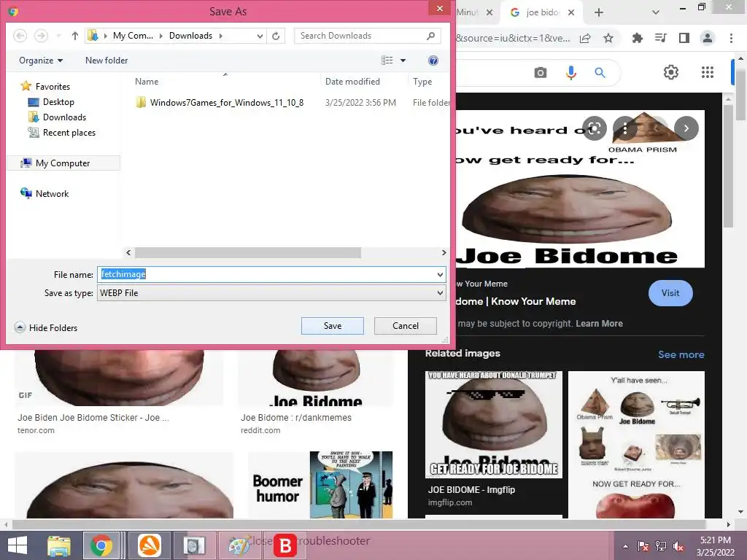This screenshot has width=747, height=560.
Task: Click the Google Lens icon on image
Action: 594,128
